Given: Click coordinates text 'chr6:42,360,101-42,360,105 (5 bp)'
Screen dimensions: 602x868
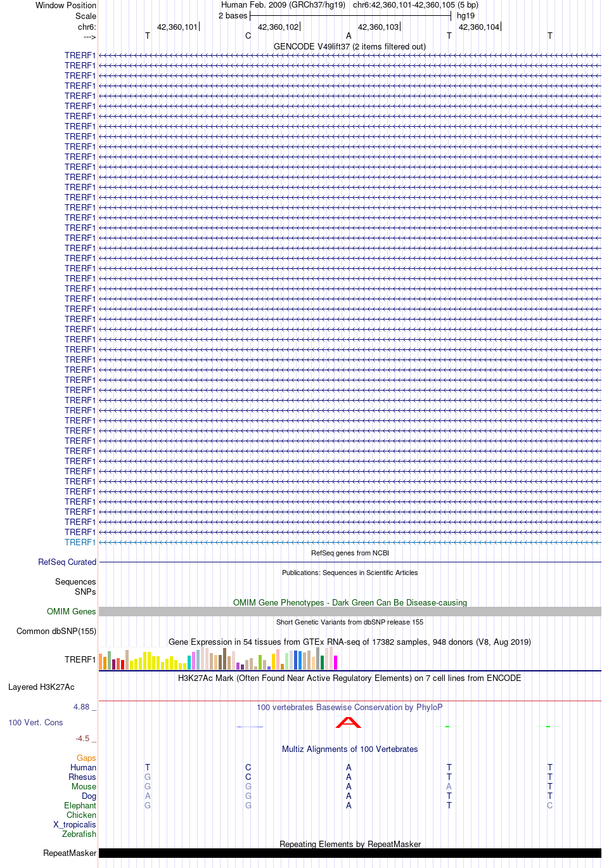Looking at the screenshot, I should [x=416, y=5].
